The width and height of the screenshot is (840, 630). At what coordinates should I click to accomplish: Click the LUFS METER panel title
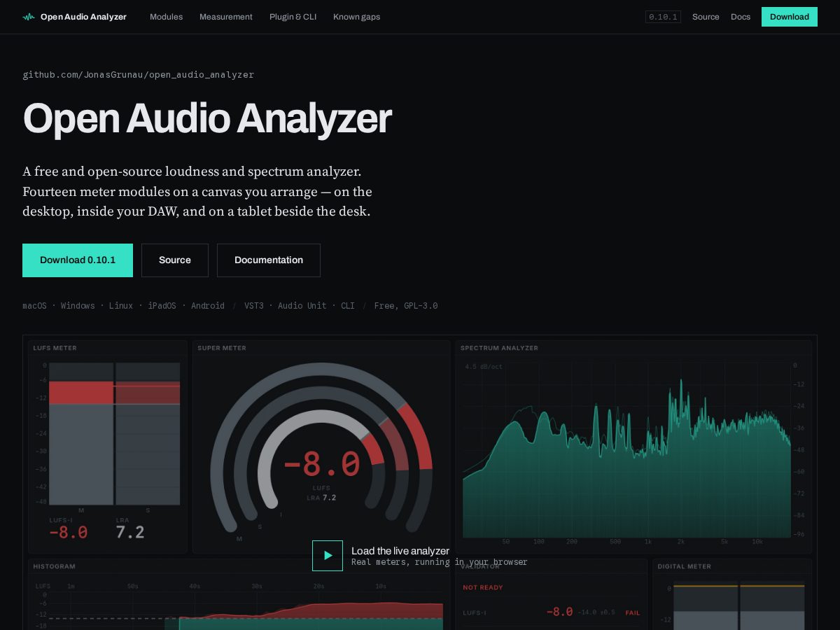pyautogui.click(x=55, y=348)
